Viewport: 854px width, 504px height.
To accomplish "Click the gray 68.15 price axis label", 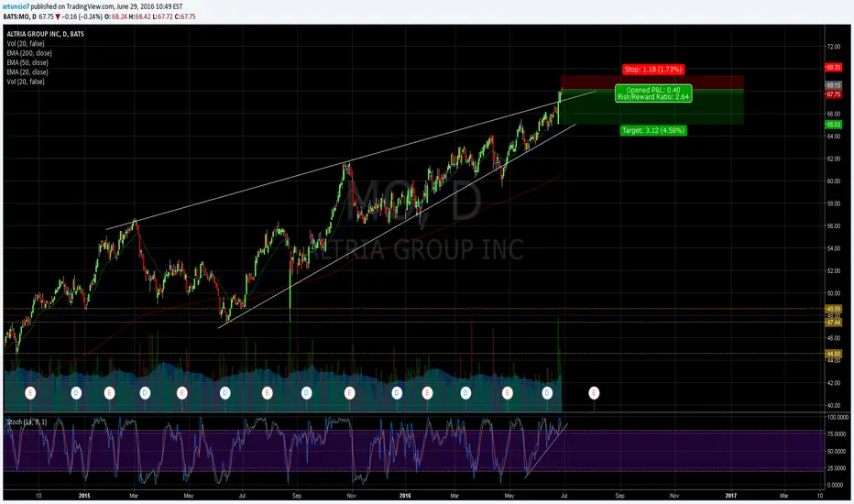I will 833,85.
